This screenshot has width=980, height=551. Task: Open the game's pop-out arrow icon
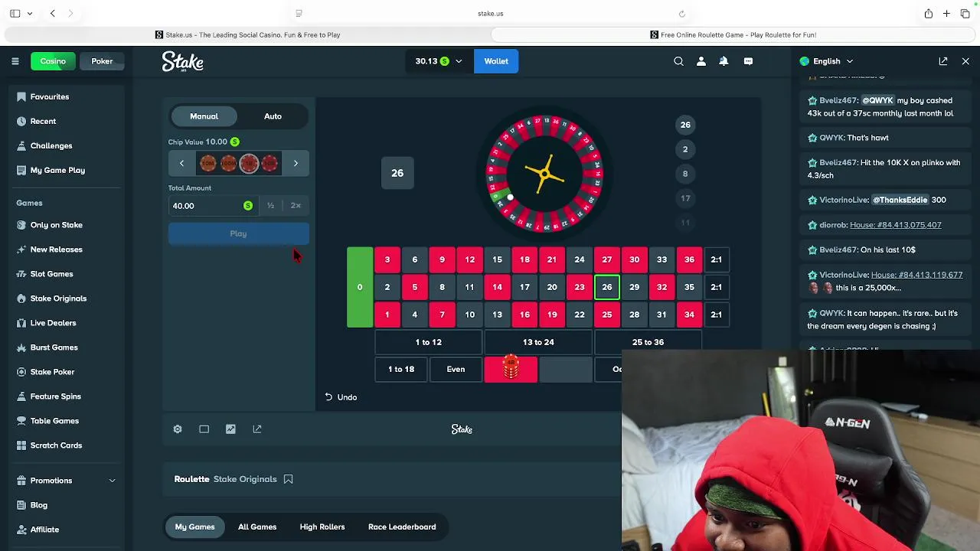pos(257,429)
